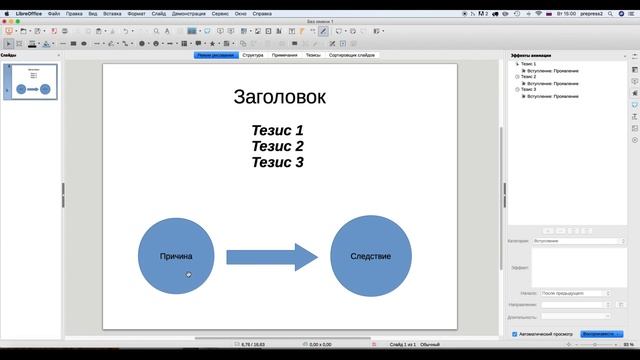Select Тезис 1 in animation list
The width and height of the screenshot is (640, 360).
pyautogui.click(x=529, y=64)
